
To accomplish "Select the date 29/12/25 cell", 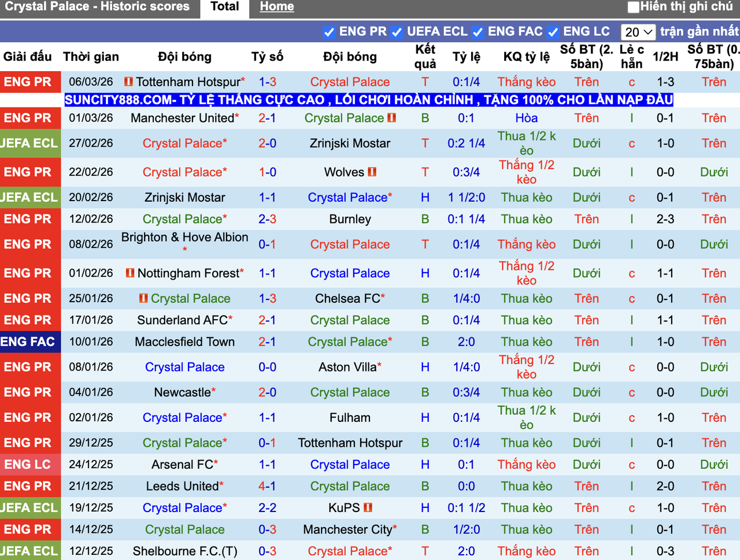I will 91,443.
